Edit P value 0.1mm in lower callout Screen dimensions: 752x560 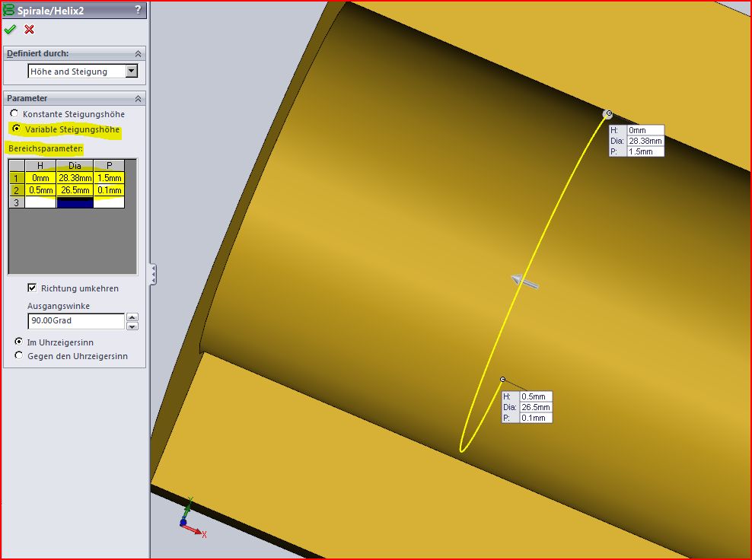click(536, 418)
